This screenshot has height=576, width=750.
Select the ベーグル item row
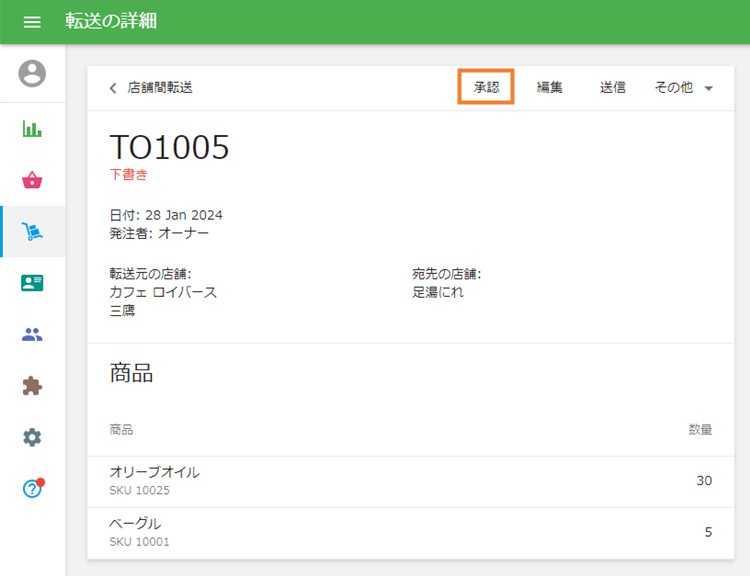(410, 532)
